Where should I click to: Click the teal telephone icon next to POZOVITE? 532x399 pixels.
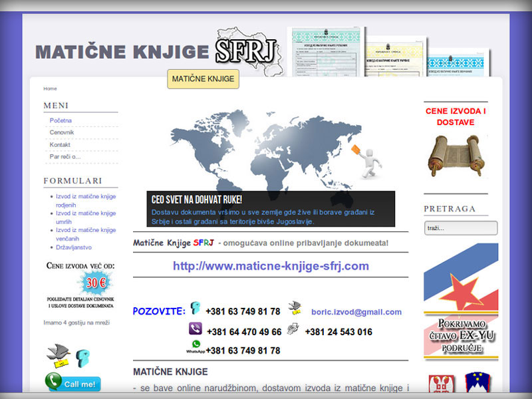click(195, 308)
